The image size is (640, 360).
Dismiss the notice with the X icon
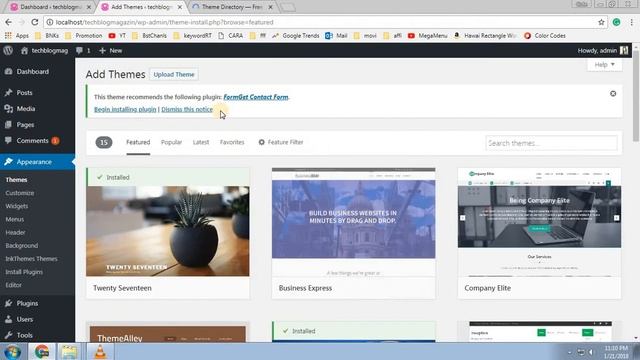click(613, 93)
